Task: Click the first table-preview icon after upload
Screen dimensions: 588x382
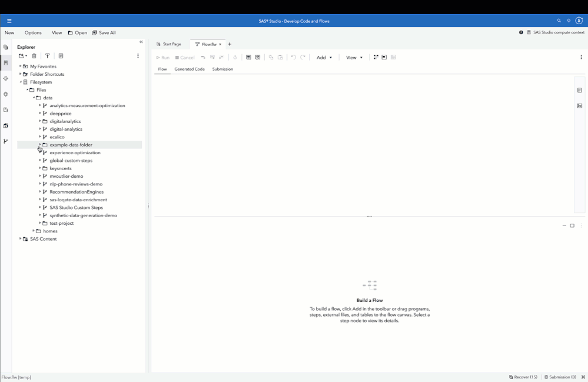Action: tap(248, 57)
